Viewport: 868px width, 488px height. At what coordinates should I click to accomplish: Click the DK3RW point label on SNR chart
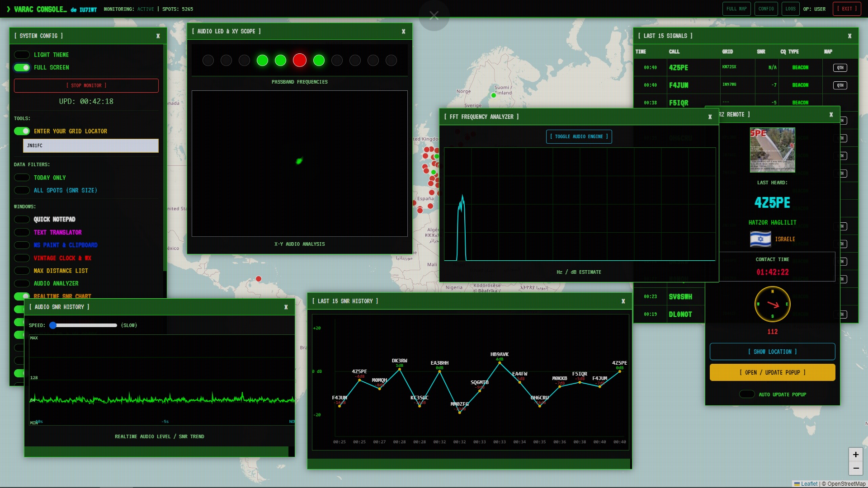[x=399, y=361]
